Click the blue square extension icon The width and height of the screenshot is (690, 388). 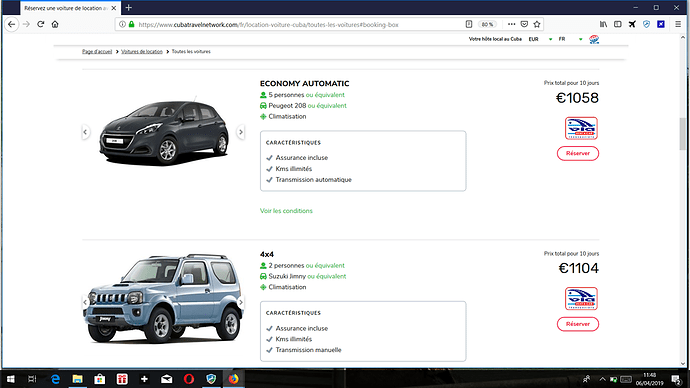[x=661, y=24]
